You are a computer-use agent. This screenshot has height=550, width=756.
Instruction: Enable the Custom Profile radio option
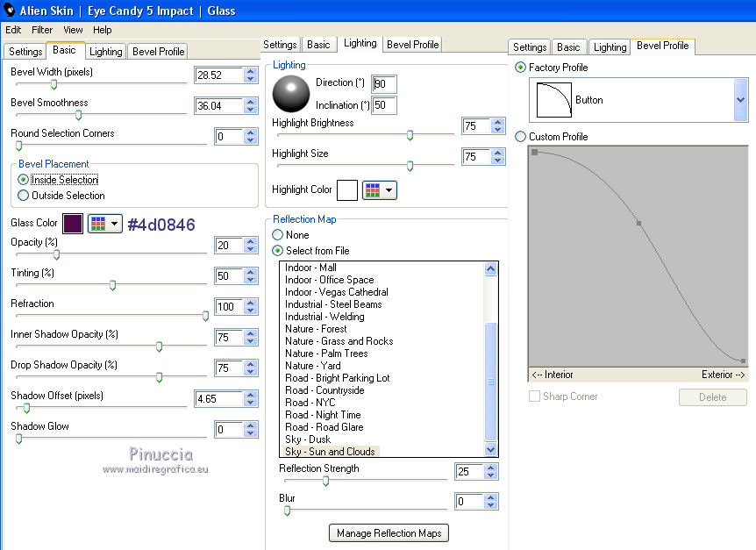521,137
